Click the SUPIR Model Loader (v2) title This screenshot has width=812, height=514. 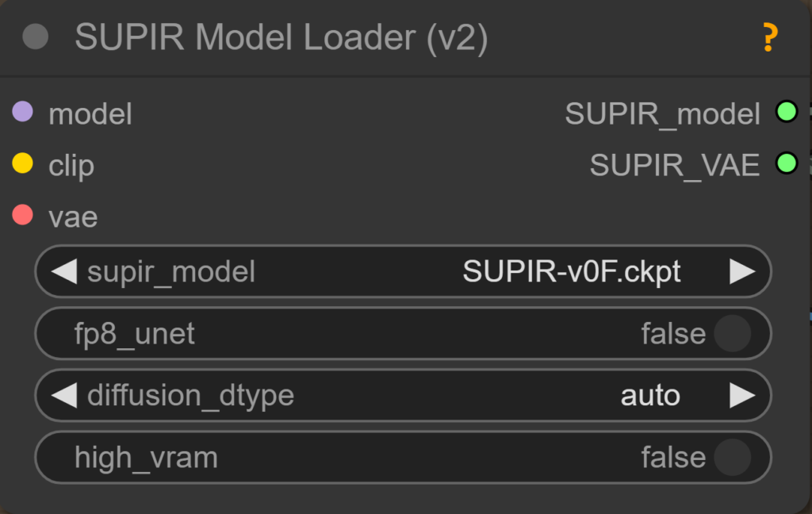coord(281,37)
